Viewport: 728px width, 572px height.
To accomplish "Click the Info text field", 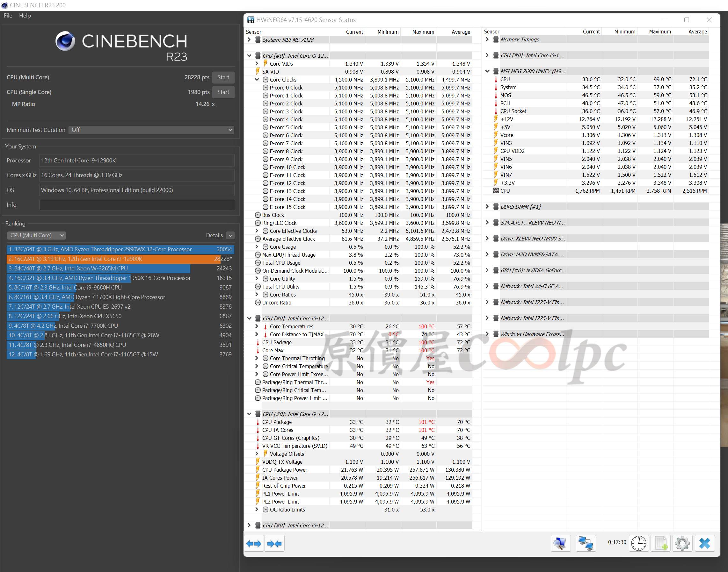I will 137,205.
